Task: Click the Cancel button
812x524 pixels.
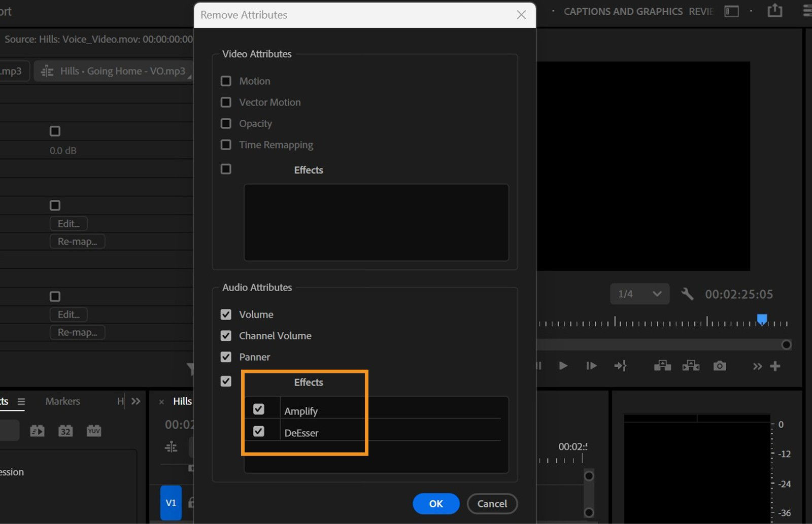Action: click(492, 503)
